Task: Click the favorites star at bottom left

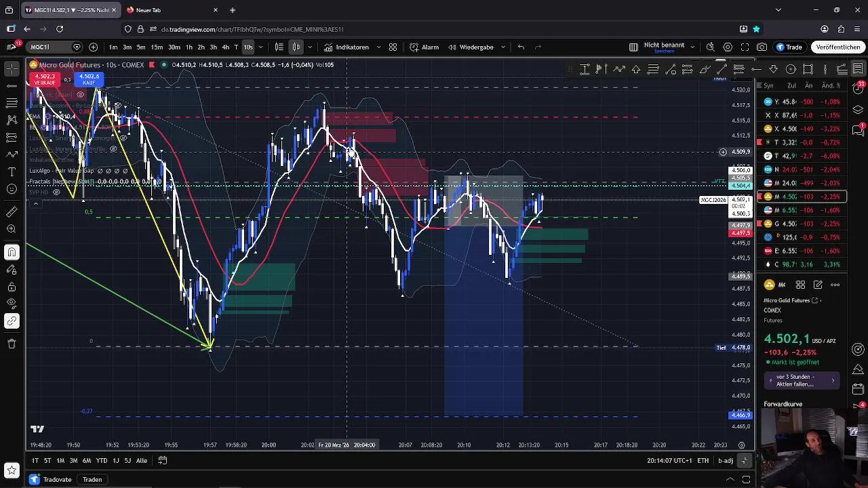Action: (12, 470)
